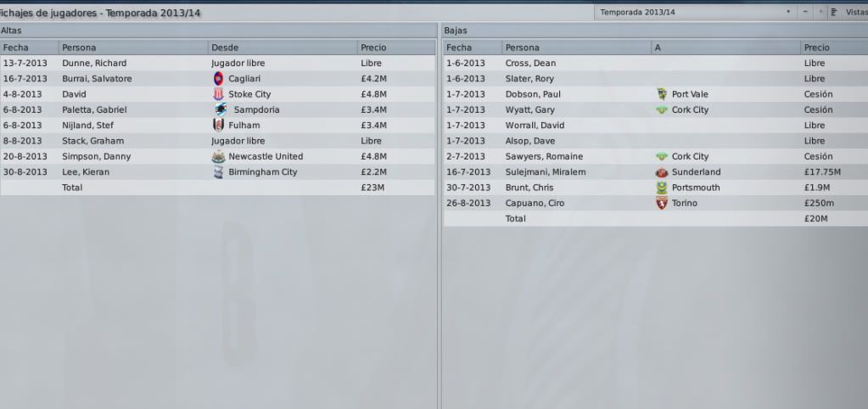
Task: Open player Wyatt, Gary
Action: click(x=529, y=109)
